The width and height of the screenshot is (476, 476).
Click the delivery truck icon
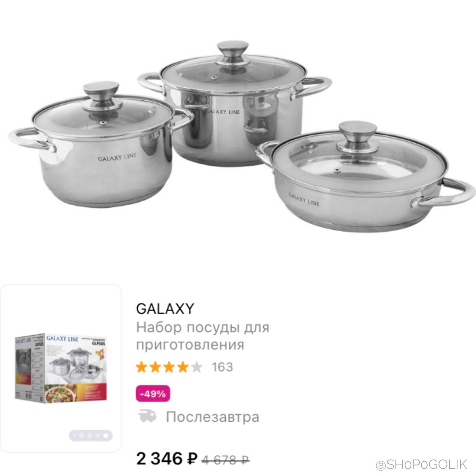click(x=147, y=416)
